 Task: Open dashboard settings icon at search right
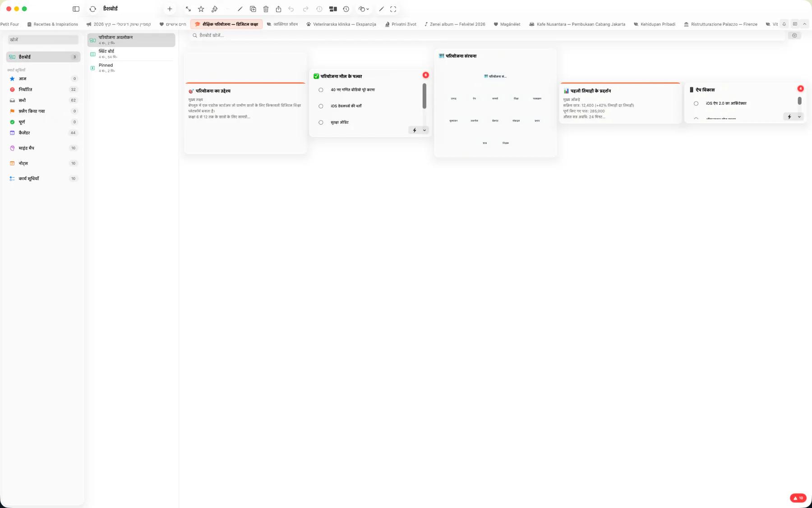[x=794, y=35]
